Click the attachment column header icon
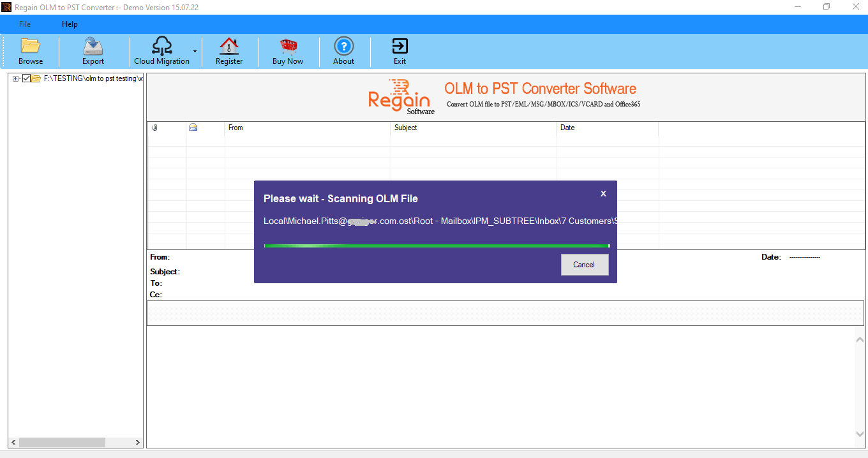Image resolution: width=868 pixels, height=458 pixels. (x=153, y=128)
